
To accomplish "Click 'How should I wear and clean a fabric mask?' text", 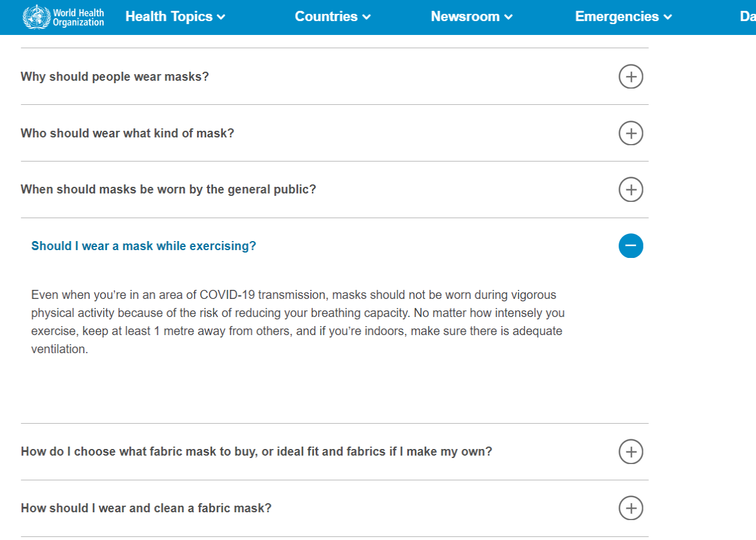I will coord(146,508).
